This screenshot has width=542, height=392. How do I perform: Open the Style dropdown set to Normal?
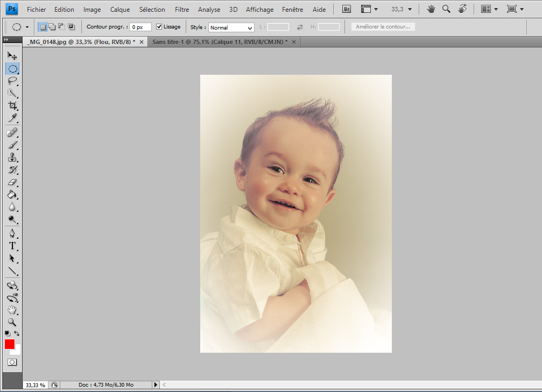tap(231, 27)
